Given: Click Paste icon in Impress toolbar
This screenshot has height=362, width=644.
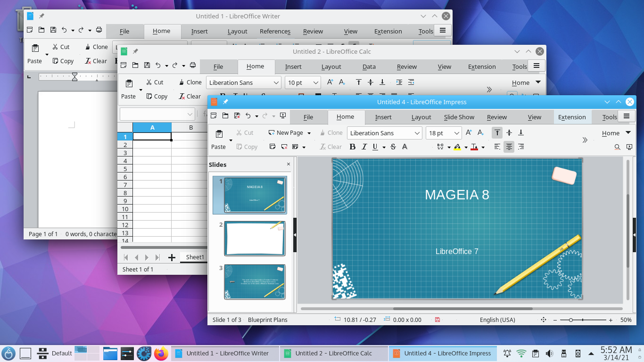Looking at the screenshot, I should [219, 134].
